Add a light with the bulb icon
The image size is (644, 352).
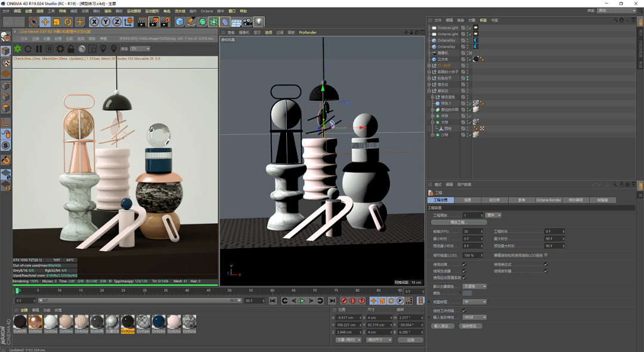259,21
